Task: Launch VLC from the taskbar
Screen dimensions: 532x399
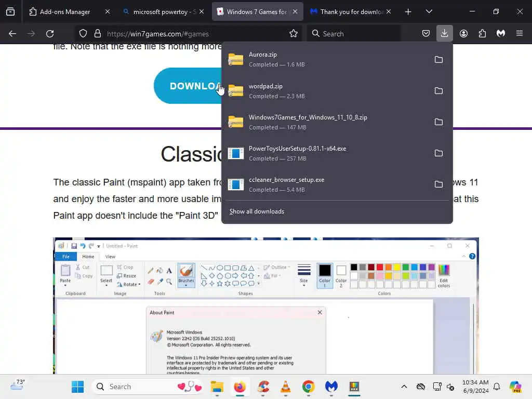Action: (x=286, y=387)
